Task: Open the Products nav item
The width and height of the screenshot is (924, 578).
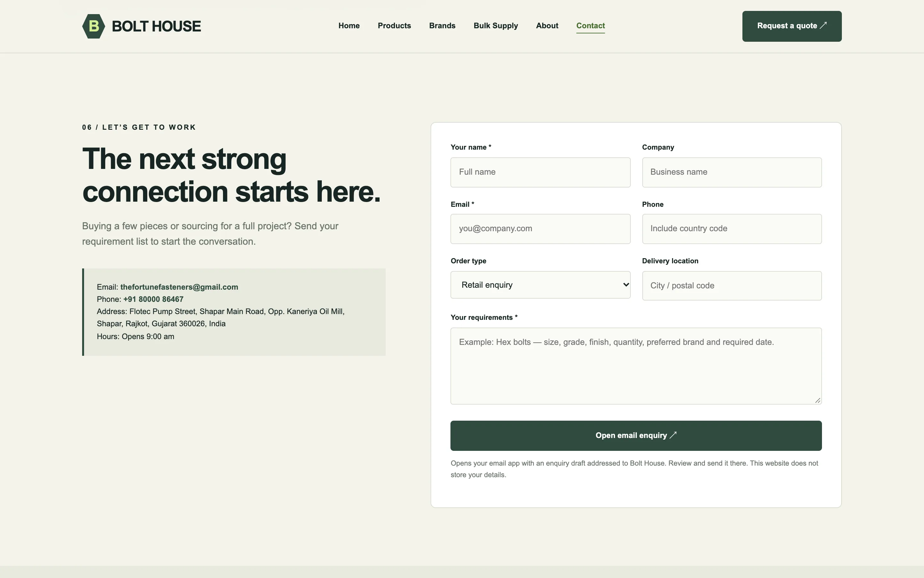Action: click(x=394, y=26)
